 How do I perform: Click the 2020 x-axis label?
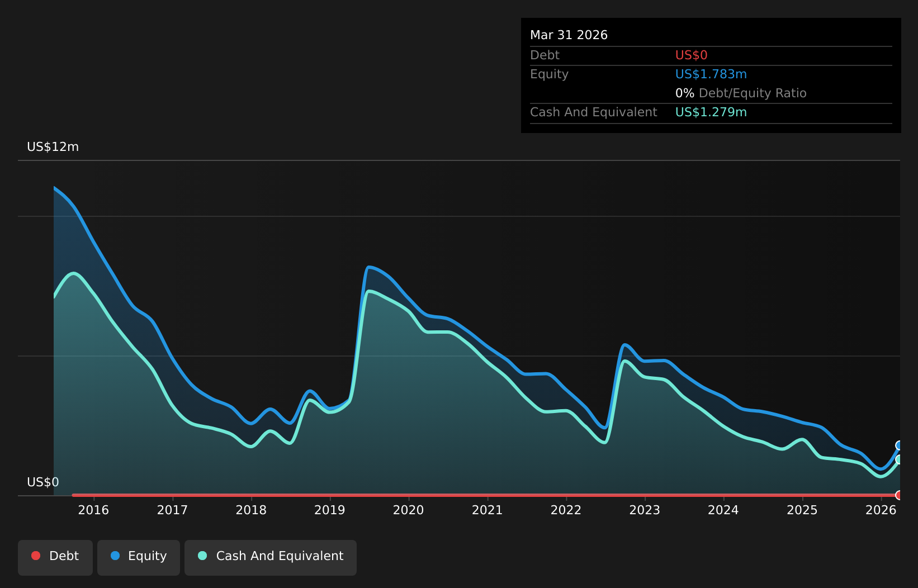click(x=409, y=510)
